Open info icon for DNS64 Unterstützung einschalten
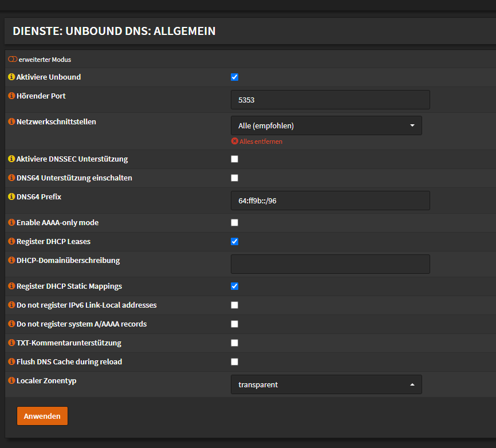496x448 pixels. click(x=11, y=178)
